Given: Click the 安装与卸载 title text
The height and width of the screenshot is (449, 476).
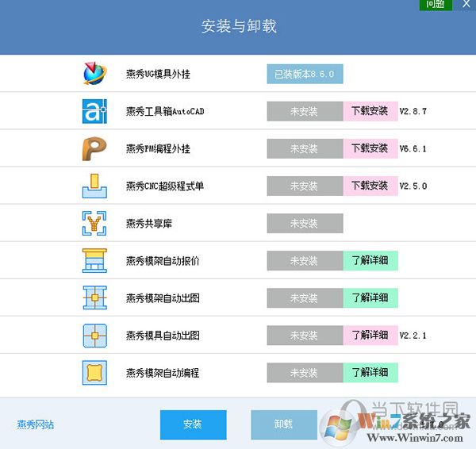Looking at the screenshot, I should click(x=239, y=26).
